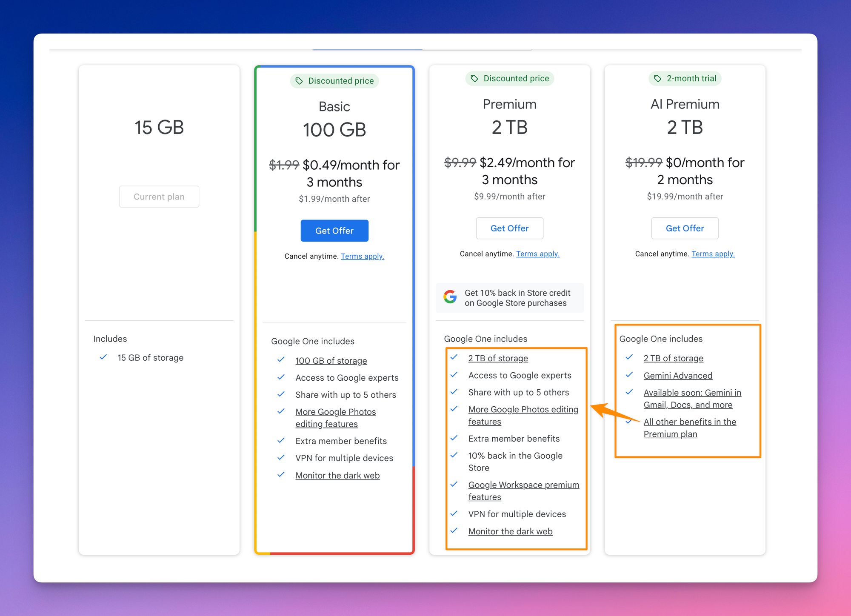The width and height of the screenshot is (851, 616).
Task: Open Google Workspace premium features link
Action: pyautogui.click(x=524, y=491)
